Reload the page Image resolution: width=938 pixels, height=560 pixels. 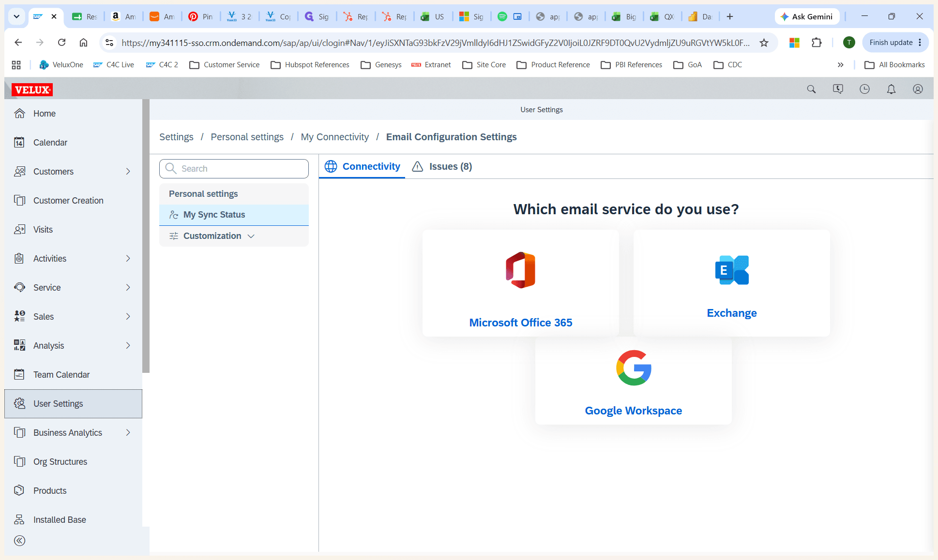click(x=61, y=43)
